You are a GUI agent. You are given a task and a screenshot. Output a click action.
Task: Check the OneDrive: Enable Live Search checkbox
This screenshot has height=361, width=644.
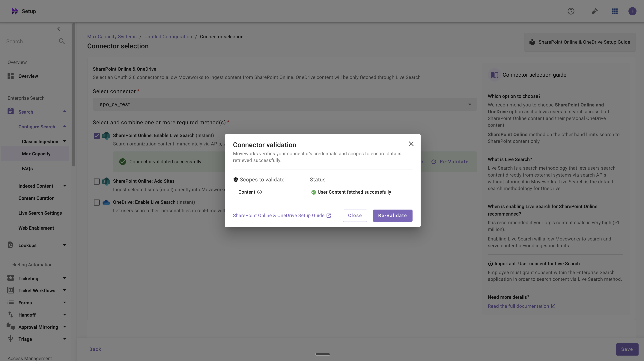click(x=97, y=202)
